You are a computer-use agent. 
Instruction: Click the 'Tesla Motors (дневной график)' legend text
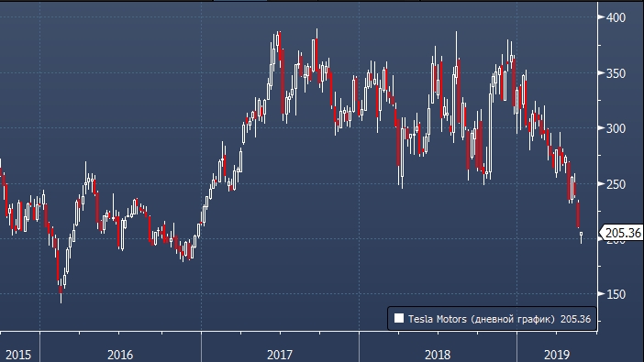[x=482, y=319]
